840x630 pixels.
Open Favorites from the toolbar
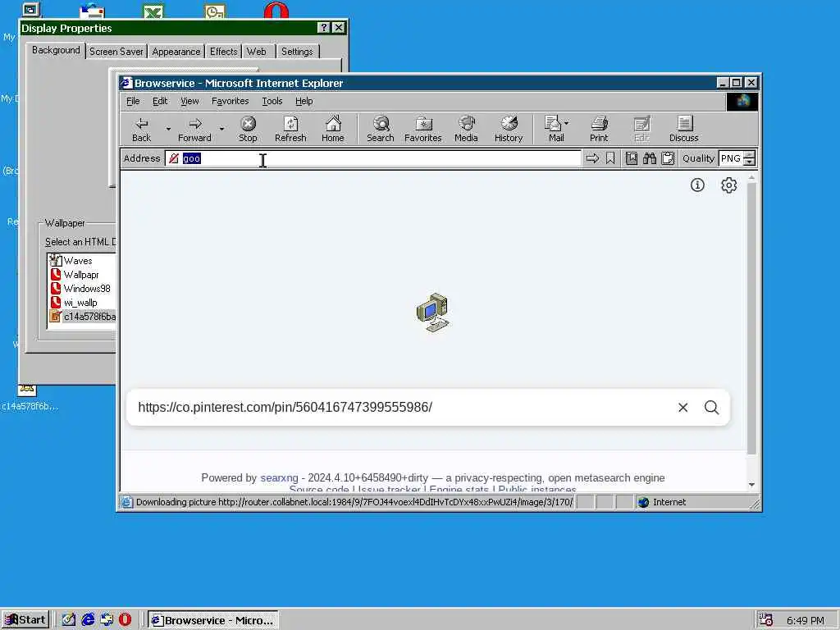[x=423, y=129]
